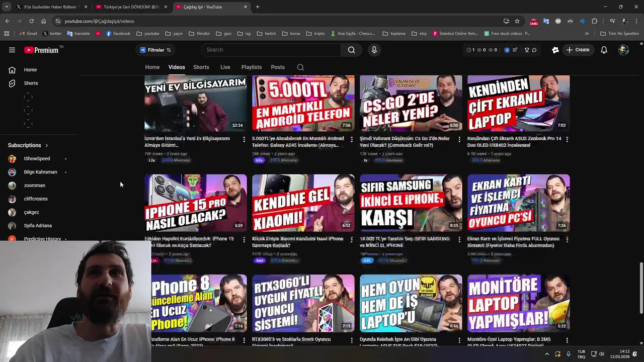Show hidden system tray icons
Screen dimensions: 644x362
click(x=547, y=354)
